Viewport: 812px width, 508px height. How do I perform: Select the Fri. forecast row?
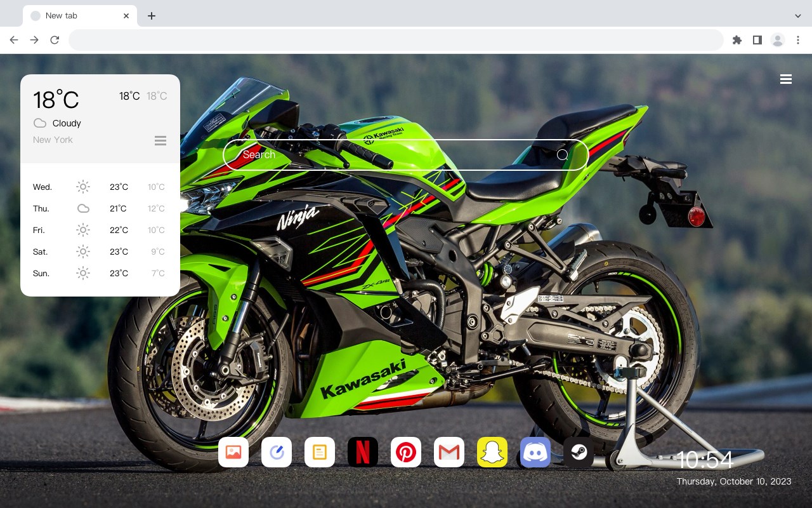[100, 230]
